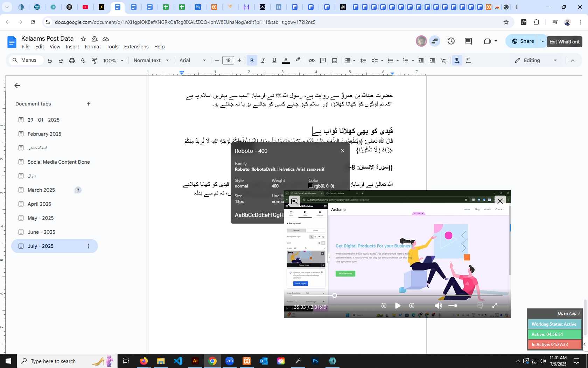The height and width of the screenshot is (368, 588).
Task: Open the text alignment dropdown
Action: (x=350, y=61)
